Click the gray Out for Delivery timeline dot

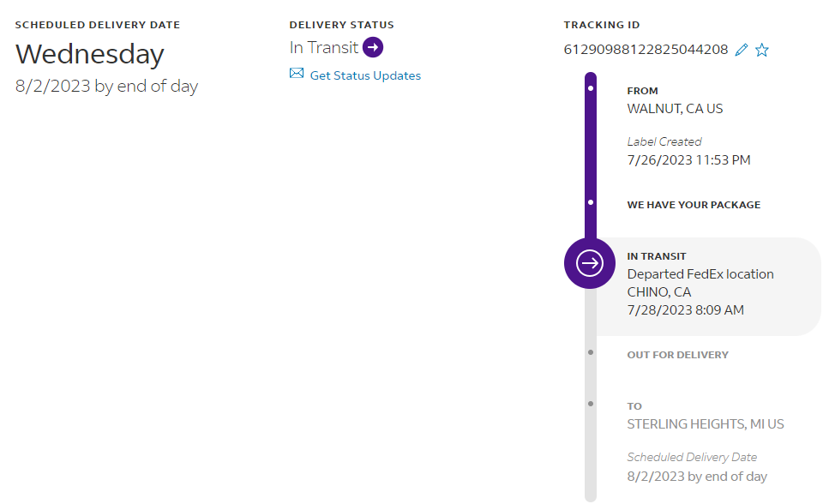(591, 352)
